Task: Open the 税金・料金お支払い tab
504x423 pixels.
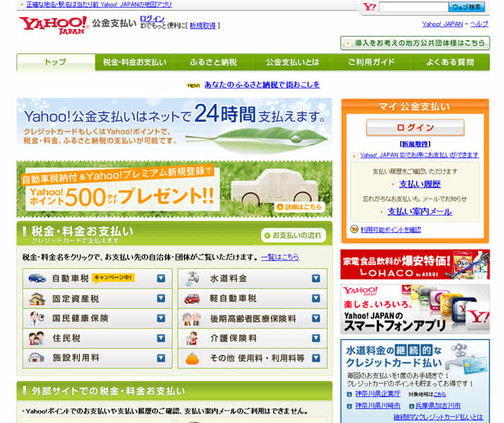Action: 135,62
